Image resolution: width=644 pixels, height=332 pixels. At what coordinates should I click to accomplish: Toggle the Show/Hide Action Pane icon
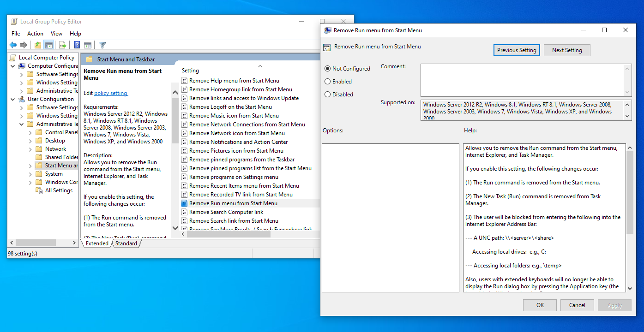[87, 45]
